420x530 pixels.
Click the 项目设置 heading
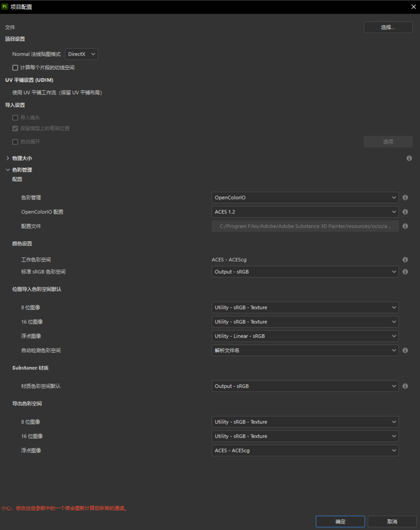click(x=15, y=39)
